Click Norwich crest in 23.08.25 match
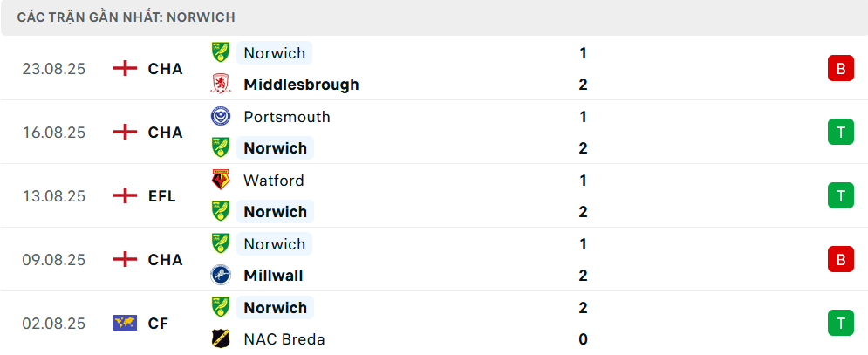The image size is (868, 355). pos(221,53)
